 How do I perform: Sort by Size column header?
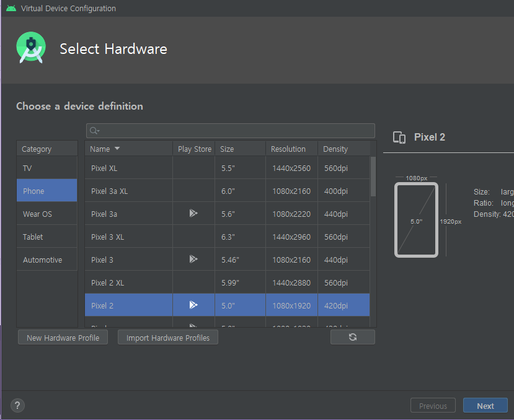pos(241,149)
